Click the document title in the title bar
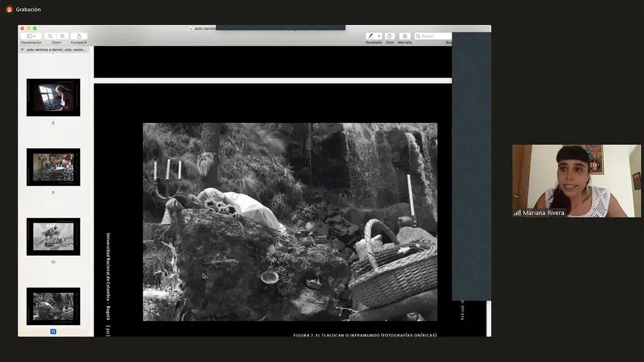This screenshot has height=362, width=644. [204, 28]
